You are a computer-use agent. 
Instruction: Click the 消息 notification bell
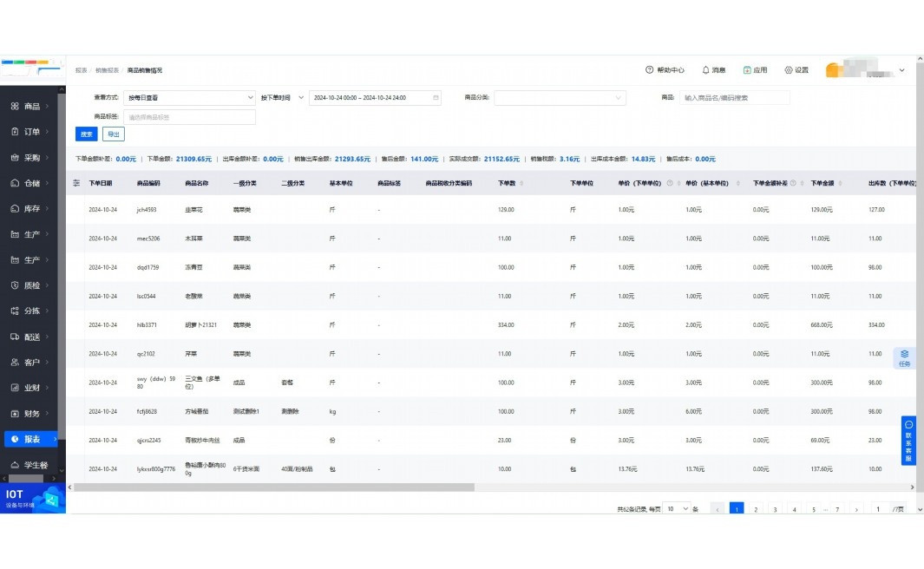[x=713, y=70]
